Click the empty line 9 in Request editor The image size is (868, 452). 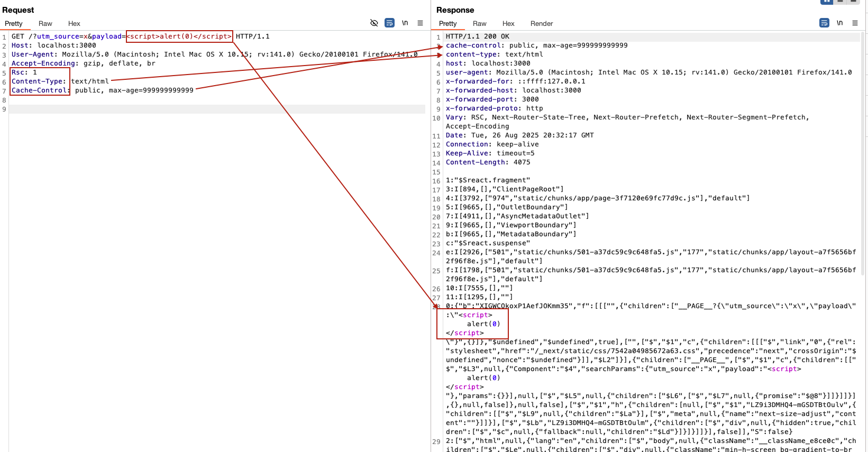tap(217, 109)
